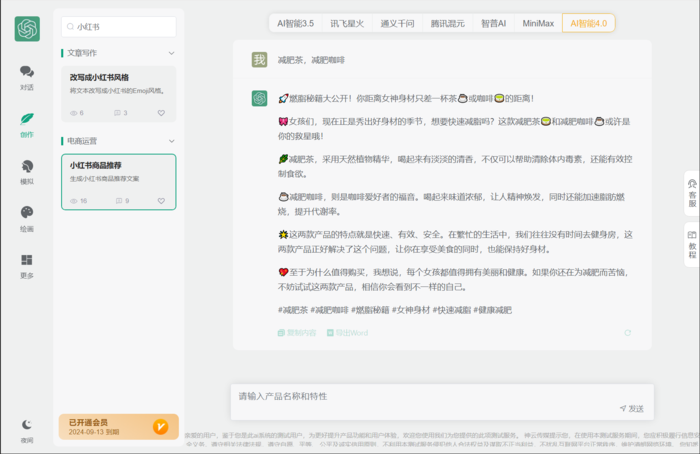The image size is (700, 454).
Task: Collapse the 电商运营 section
Action: [x=171, y=141]
